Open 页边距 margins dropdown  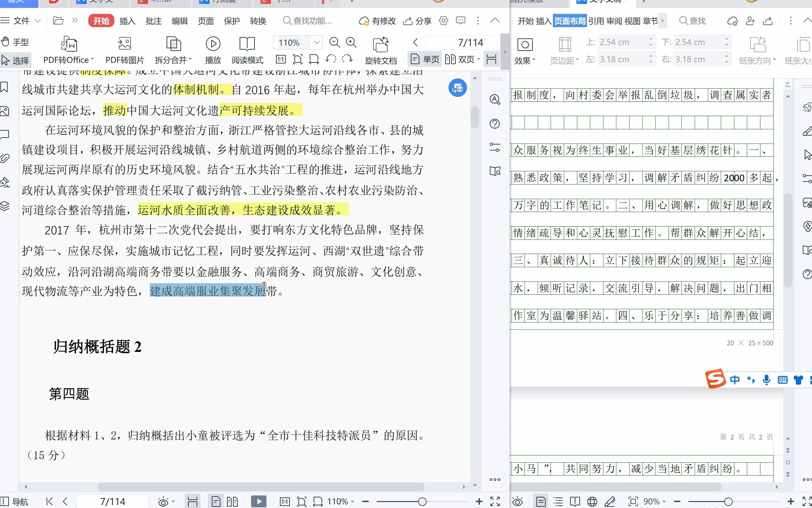click(564, 50)
